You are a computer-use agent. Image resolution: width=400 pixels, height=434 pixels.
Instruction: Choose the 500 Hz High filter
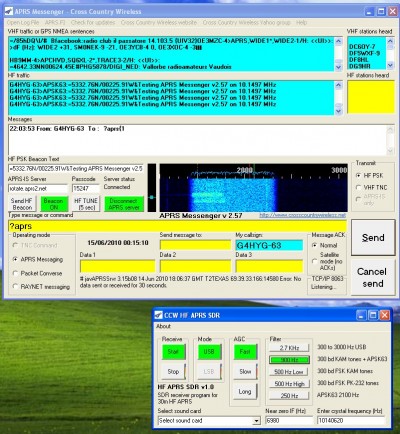pyautogui.click(x=289, y=384)
